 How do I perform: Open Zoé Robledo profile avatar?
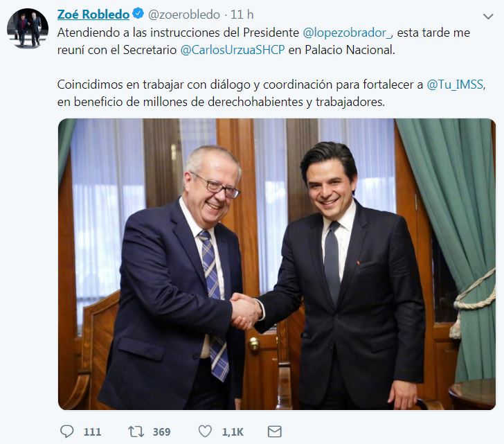28,28
